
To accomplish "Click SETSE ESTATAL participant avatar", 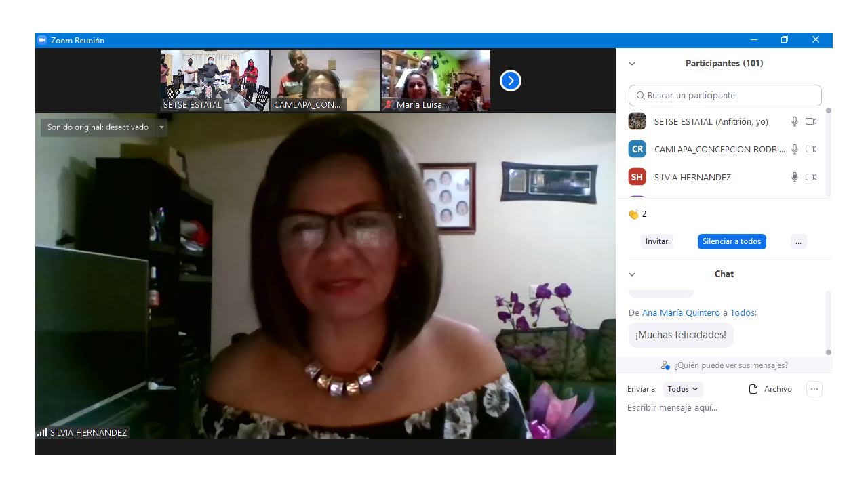I will pos(637,121).
